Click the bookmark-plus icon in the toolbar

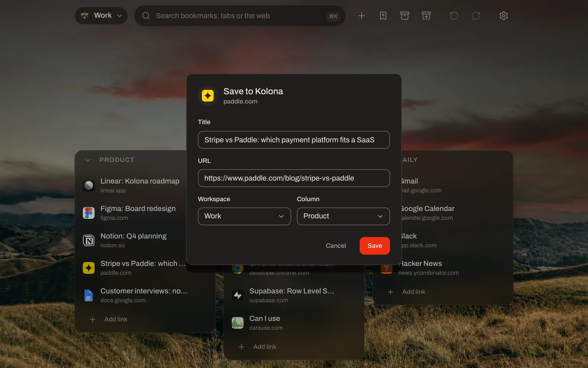(383, 16)
